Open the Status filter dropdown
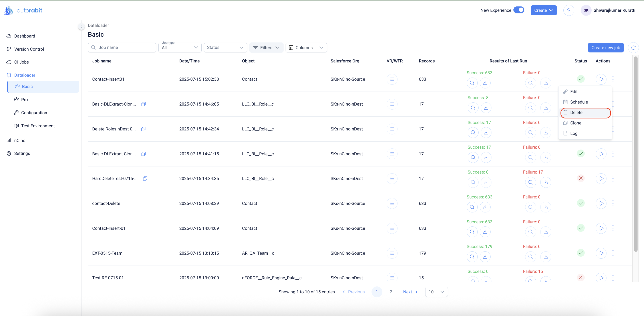 pyautogui.click(x=225, y=48)
